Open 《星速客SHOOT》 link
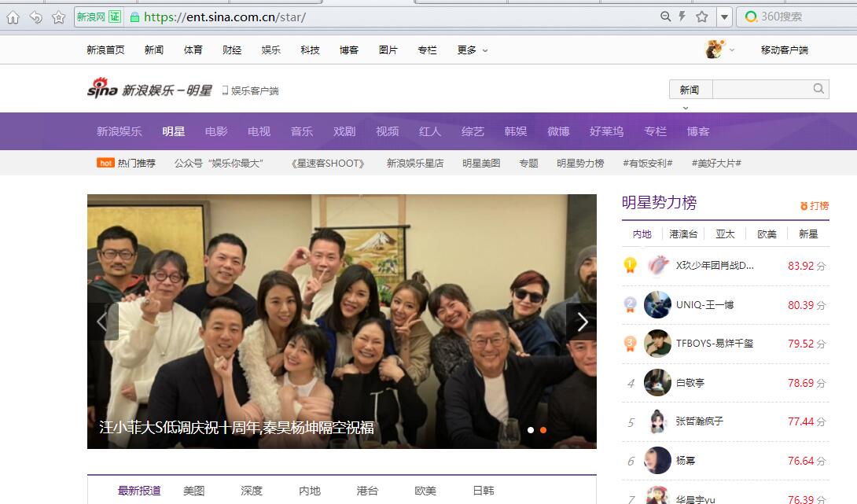 (x=327, y=163)
